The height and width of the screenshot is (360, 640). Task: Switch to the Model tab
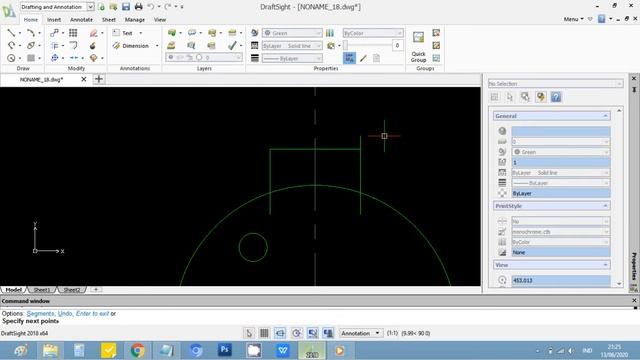pyautogui.click(x=13, y=290)
